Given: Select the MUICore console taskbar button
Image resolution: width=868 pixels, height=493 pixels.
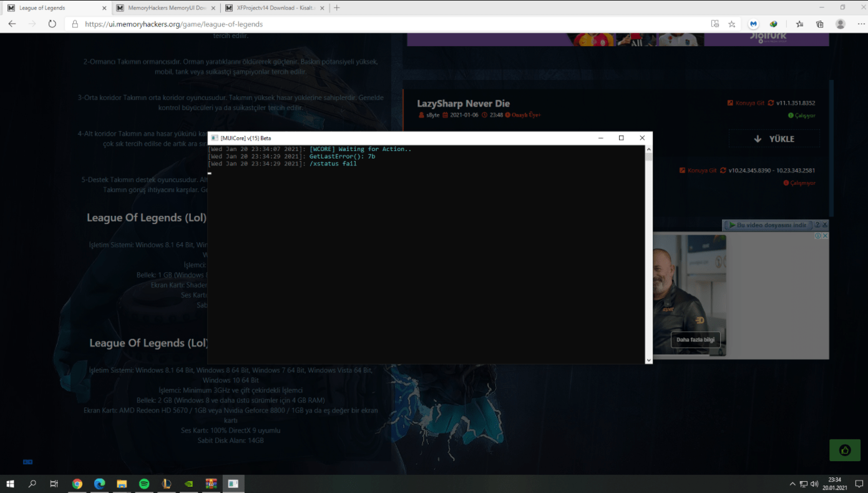Looking at the screenshot, I should (233, 484).
